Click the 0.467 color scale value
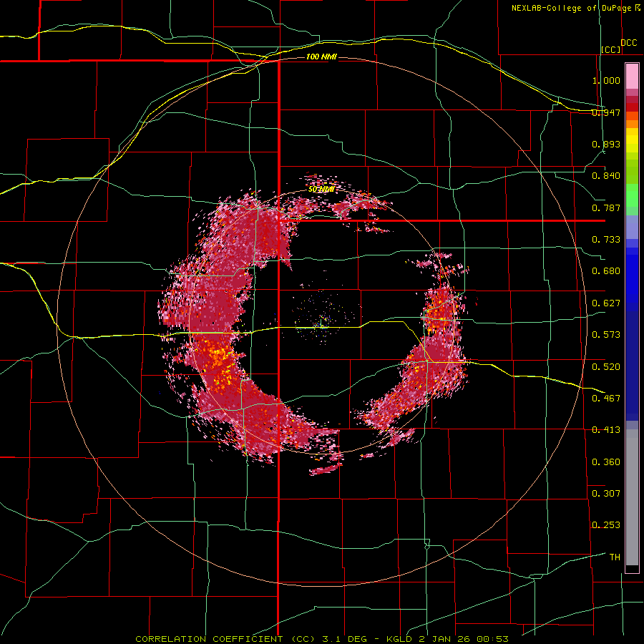644x644 pixels. 606,399
